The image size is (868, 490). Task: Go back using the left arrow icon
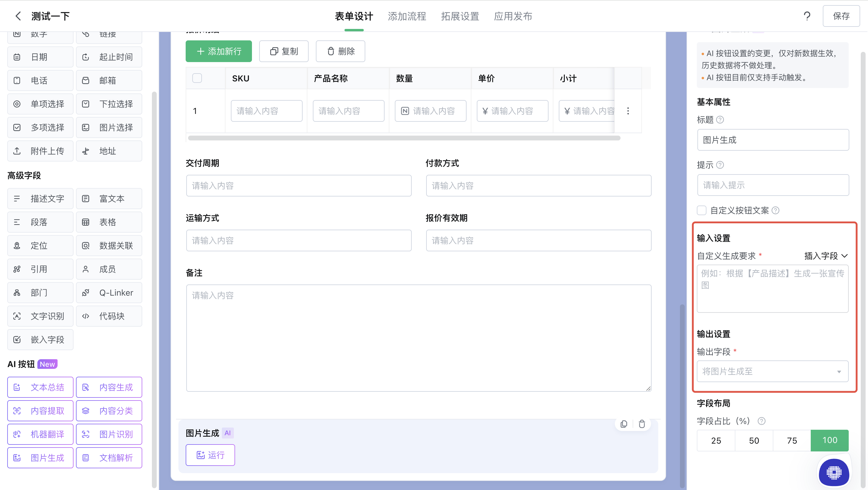point(18,16)
